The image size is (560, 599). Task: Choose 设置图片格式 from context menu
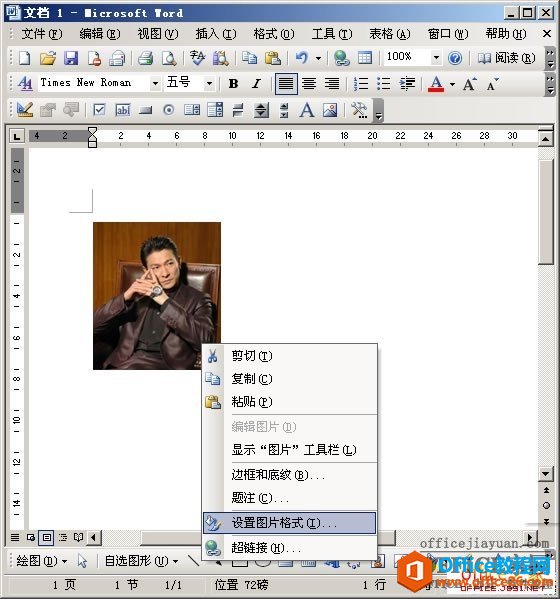[289, 523]
